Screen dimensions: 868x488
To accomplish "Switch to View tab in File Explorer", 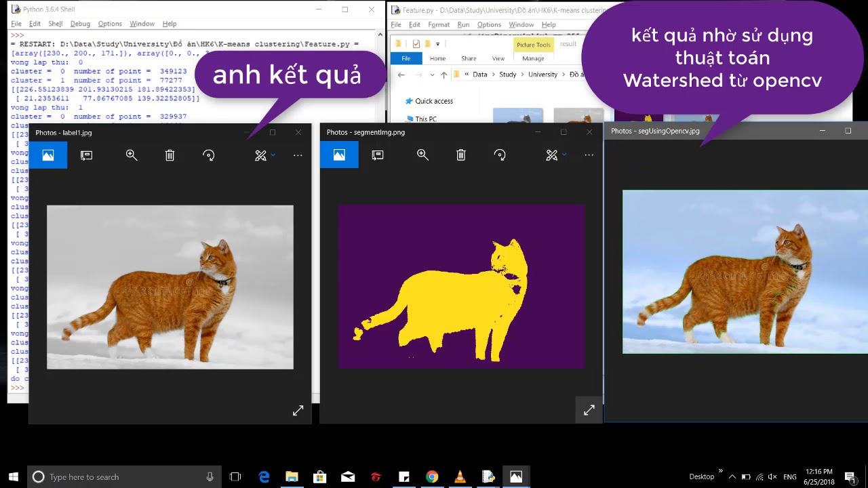I will 498,58.
